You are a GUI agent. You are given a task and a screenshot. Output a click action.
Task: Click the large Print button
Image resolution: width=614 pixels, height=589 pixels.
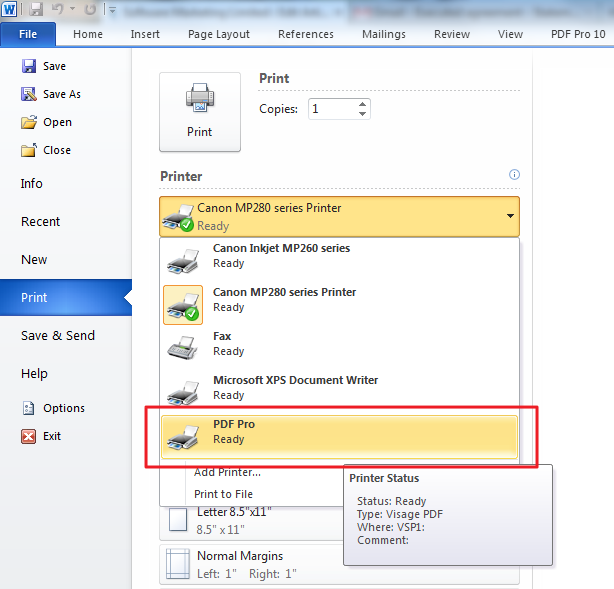click(x=200, y=111)
